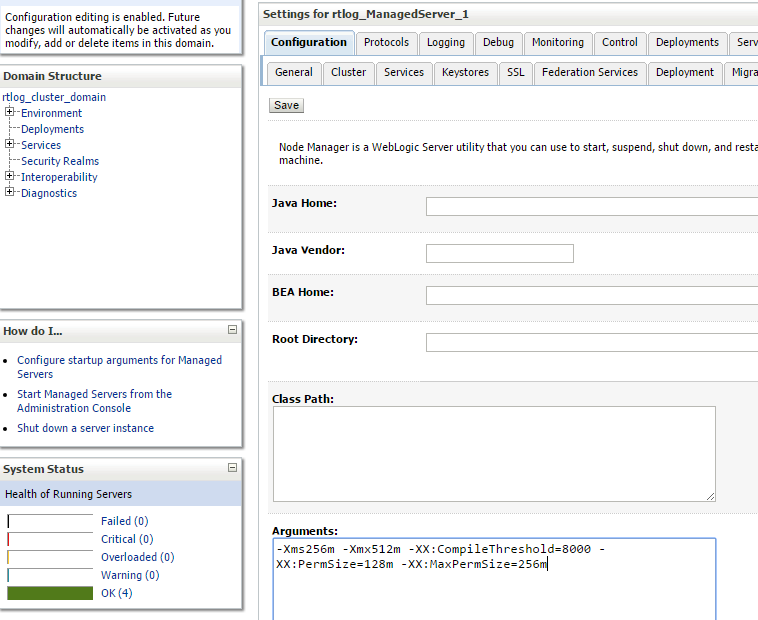Select the Configuration main tab
The height and width of the screenshot is (620, 758).
pyautogui.click(x=309, y=43)
